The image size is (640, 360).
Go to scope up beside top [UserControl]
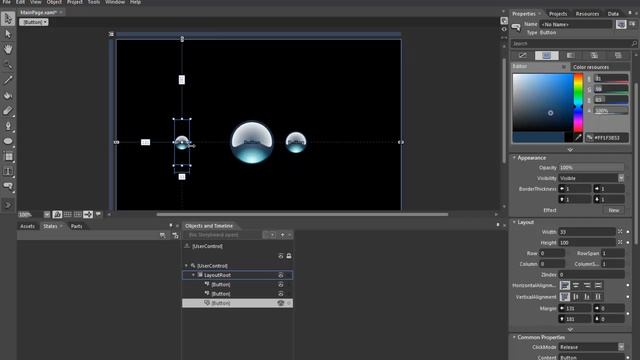tap(187, 246)
